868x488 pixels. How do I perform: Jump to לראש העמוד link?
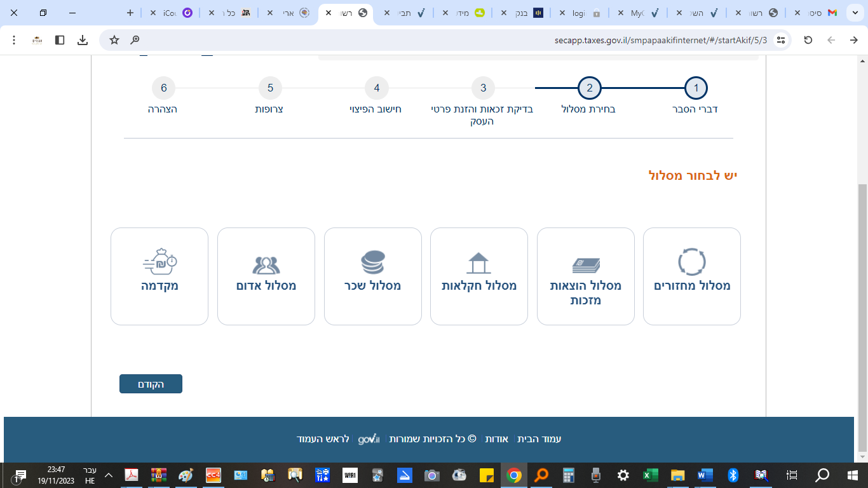click(323, 439)
